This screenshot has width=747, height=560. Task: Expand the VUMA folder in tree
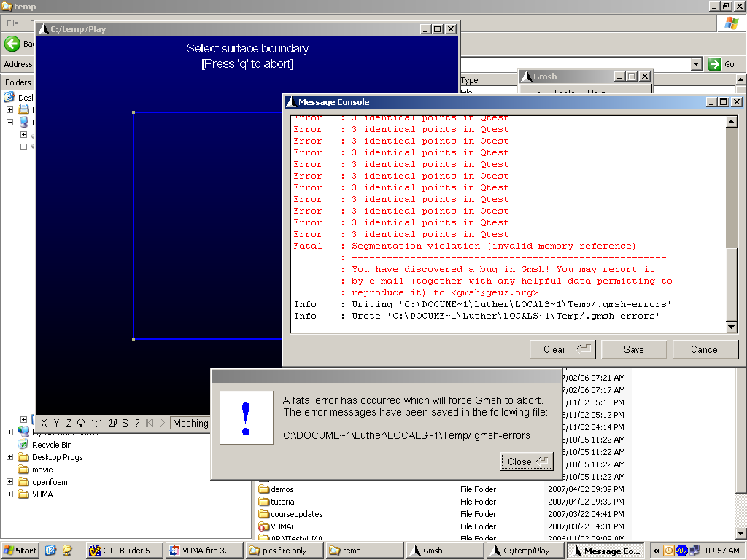[9, 494]
